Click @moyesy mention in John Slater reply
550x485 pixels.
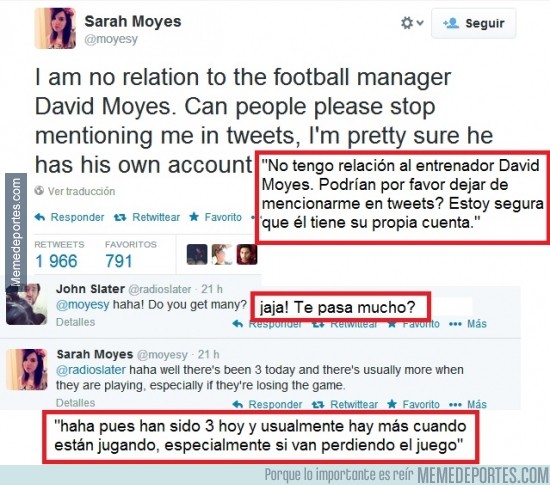pos(83,305)
